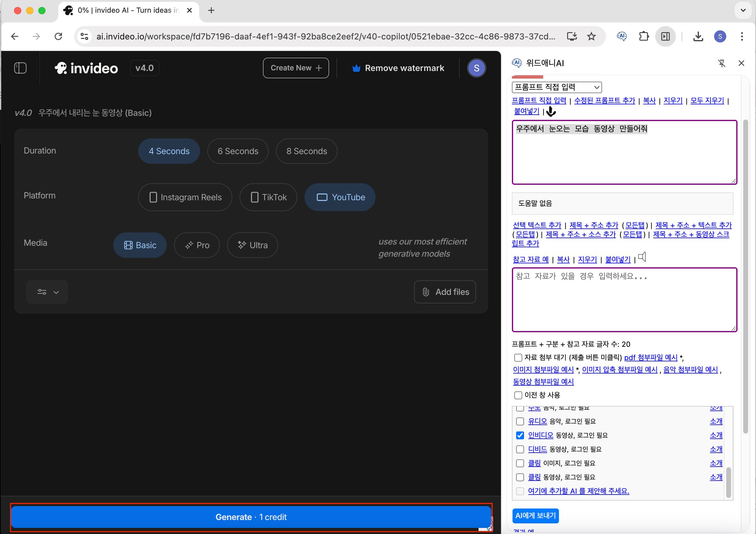Bookmark this page with star icon

coord(591,36)
